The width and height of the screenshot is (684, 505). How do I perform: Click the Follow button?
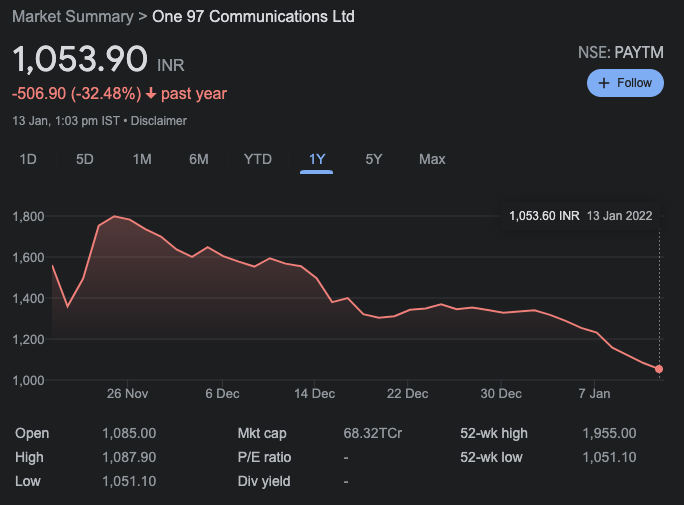(625, 83)
